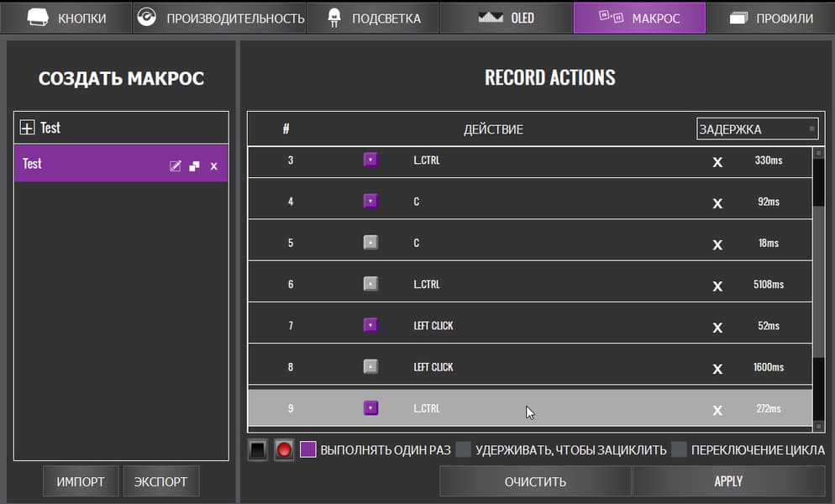This screenshot has width=835, height=504.
Task: Toggle the ПЕРЕКЛЮЧЕНИЕ ЦИКЛА checkbox
Action: coord(679,449)
